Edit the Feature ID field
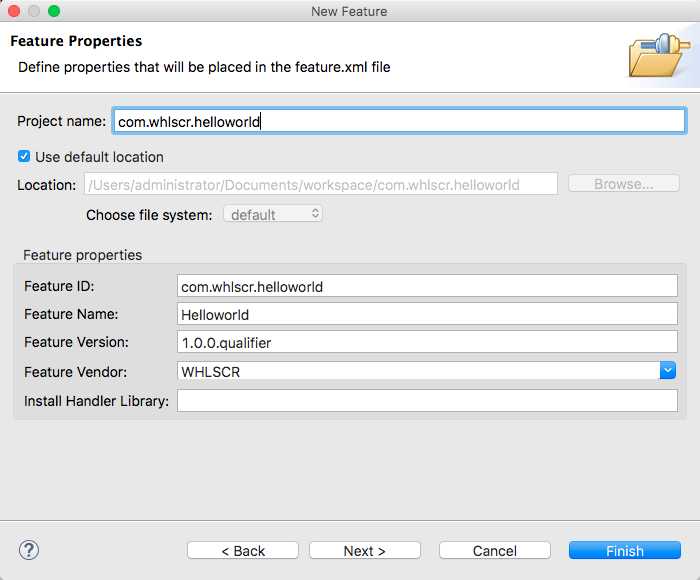Screen dimensions: 700x580 (x=427, y=286)
